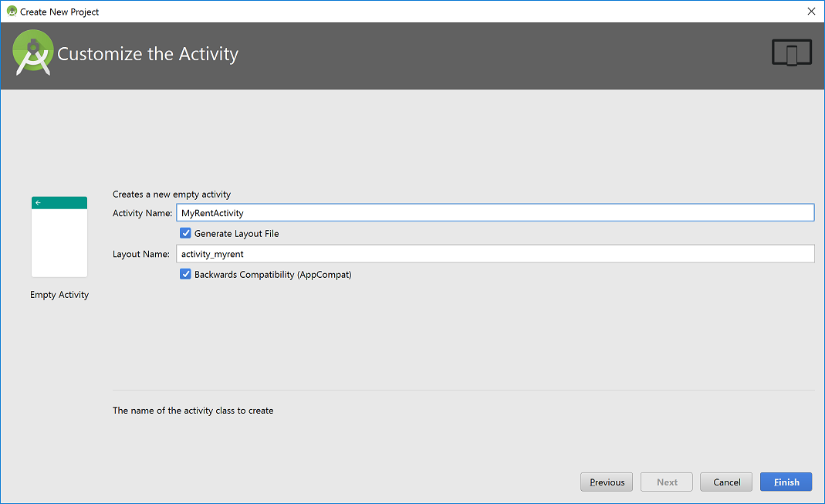Viewport: 825px width, 504px height.
Task: Click the disabled Next button
Action: tap(666, 482)
